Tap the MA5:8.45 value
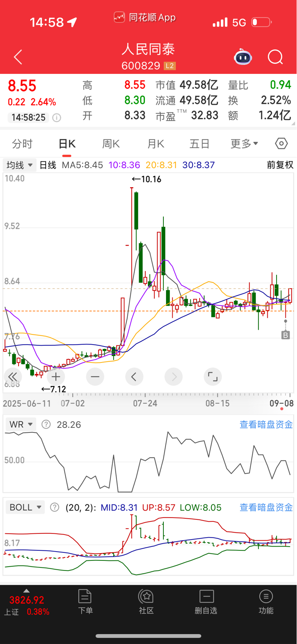Viewport: 297px width, 644px height. (82, 165)
